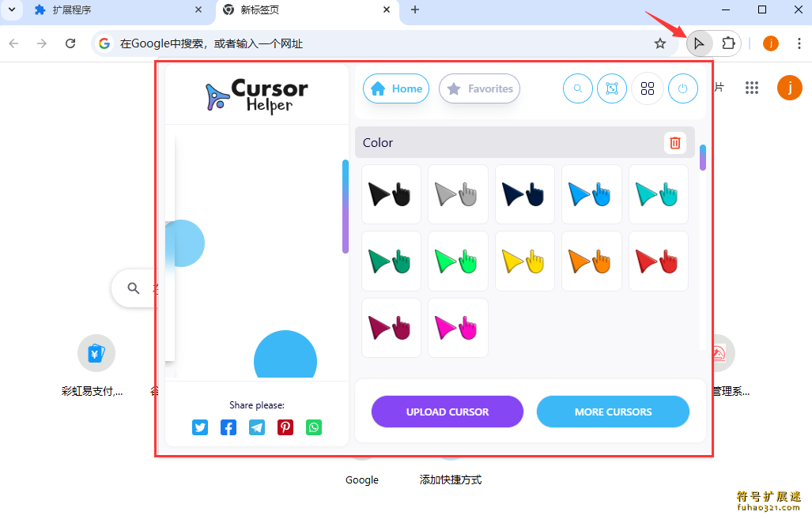Screen dimensions: 812x519
Task: Open the Home tab in Cursor Helper
Action: tap(396, 89)
